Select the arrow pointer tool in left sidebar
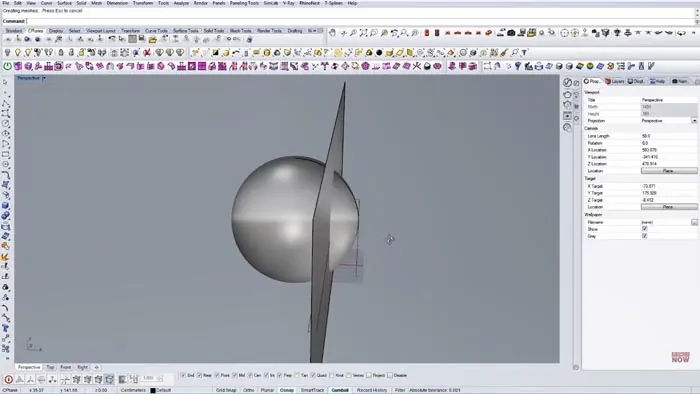The width and height of the screenshot is (700, 394). pos(5,83)
